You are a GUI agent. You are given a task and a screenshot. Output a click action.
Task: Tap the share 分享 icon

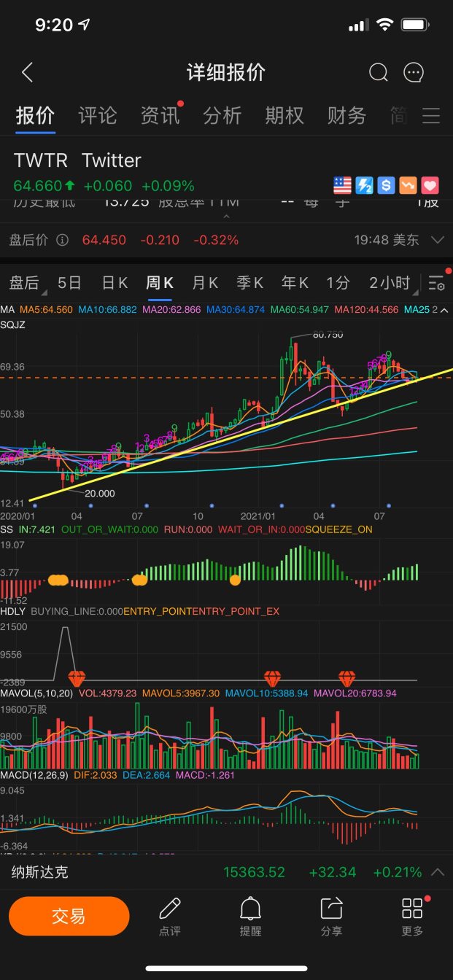pos(331,908)
